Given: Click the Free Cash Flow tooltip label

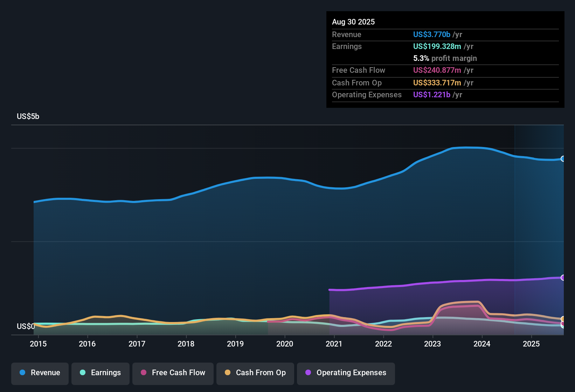Looking at the screenshot, I should (x=359, y=70).
